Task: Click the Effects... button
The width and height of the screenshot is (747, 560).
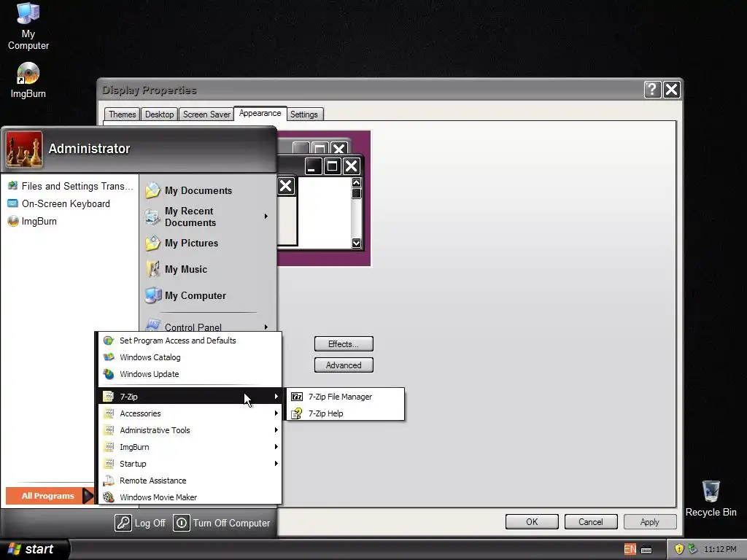Action: [344, 344]
